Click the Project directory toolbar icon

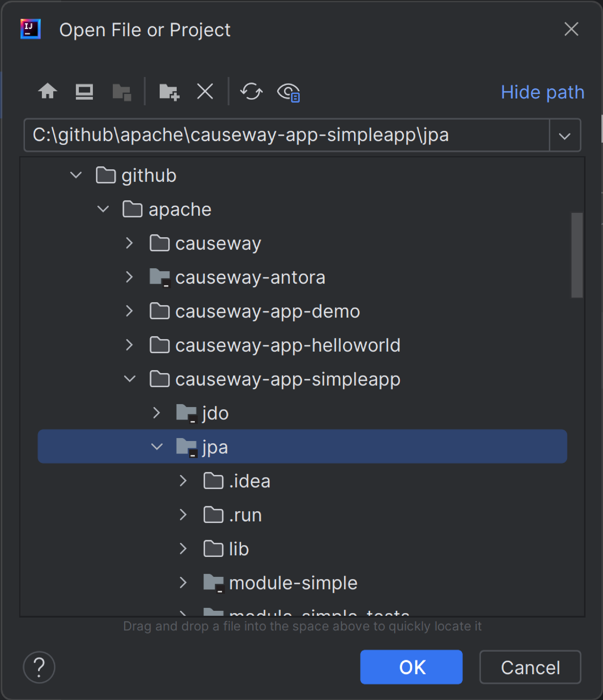tap(122, 92)
